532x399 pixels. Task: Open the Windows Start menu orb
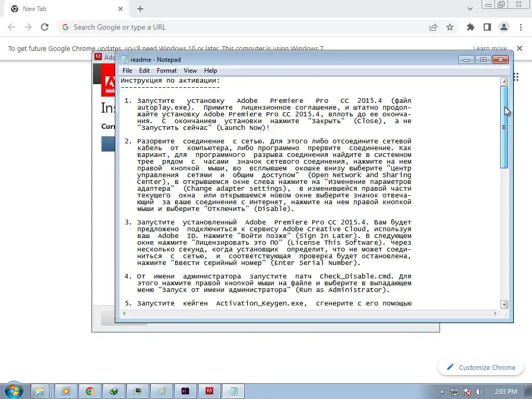point(14,391)
